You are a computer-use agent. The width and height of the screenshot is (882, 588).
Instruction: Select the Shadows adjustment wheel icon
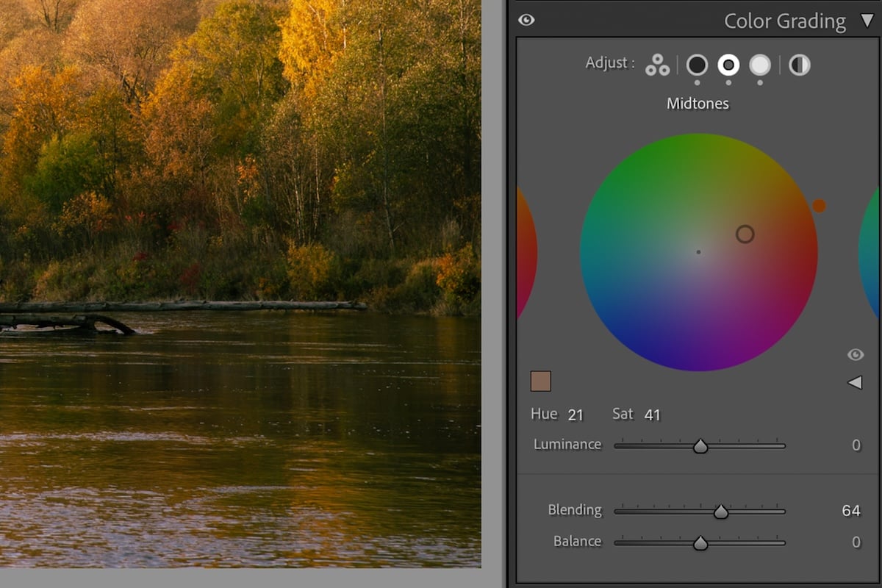tap(697, 65)
